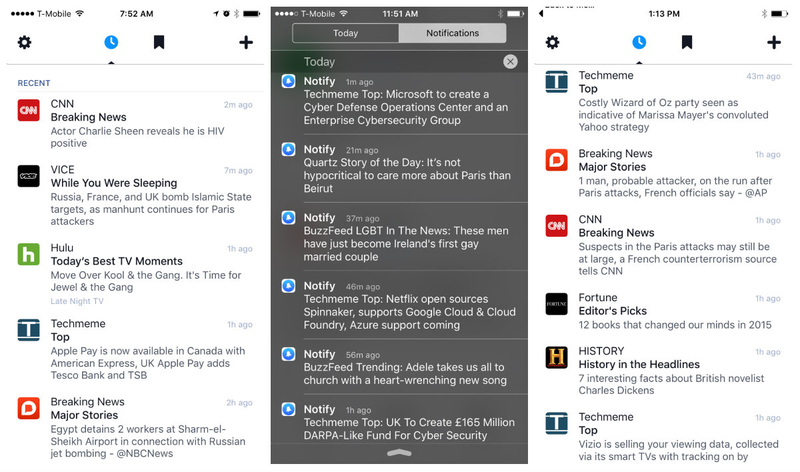This screenshot has height=472, width=800.
Task: Open Quartz Story of the Day notification
Action: 407,176
